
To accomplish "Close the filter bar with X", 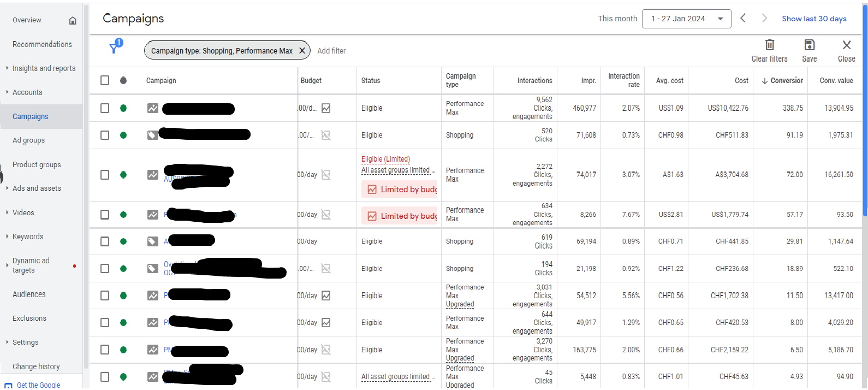I will pos(846,45).
